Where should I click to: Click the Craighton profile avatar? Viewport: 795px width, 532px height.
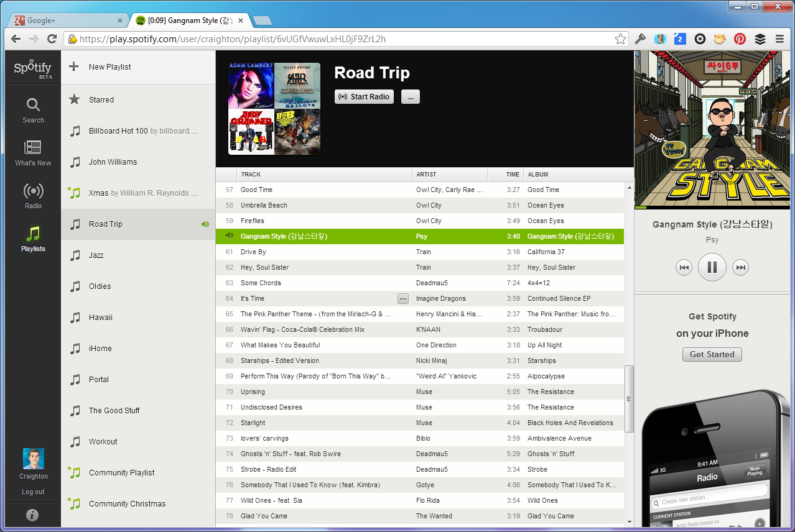click(33, 459)
